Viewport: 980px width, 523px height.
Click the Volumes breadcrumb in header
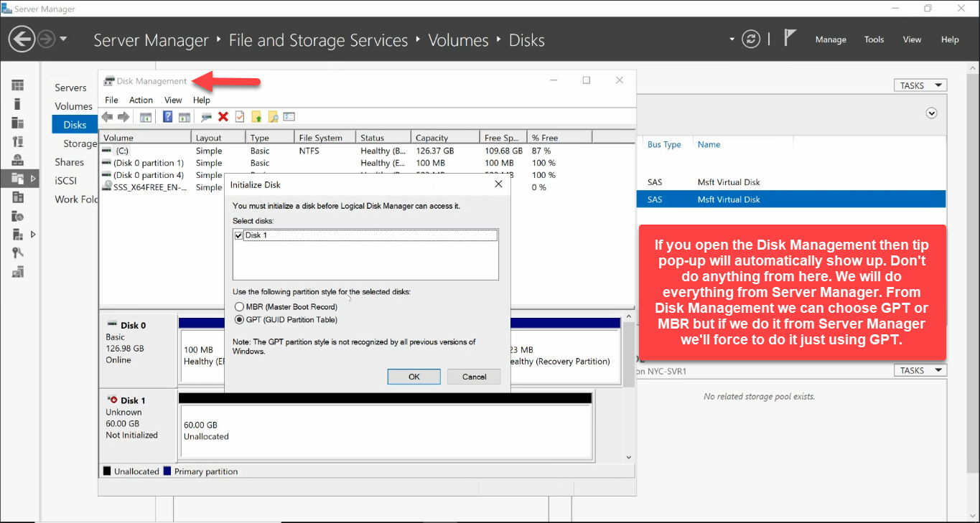click(458, 40)
